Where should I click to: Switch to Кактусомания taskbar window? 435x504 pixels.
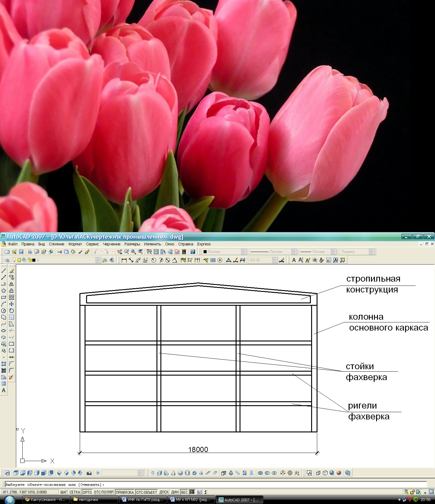pyautogui.click(x=46, y=500)
